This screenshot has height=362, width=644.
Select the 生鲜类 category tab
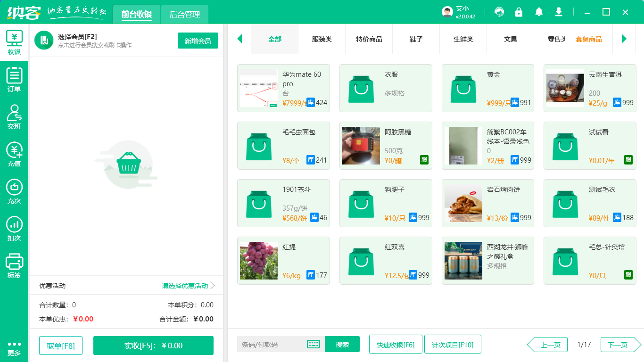[x=463, y=39]
